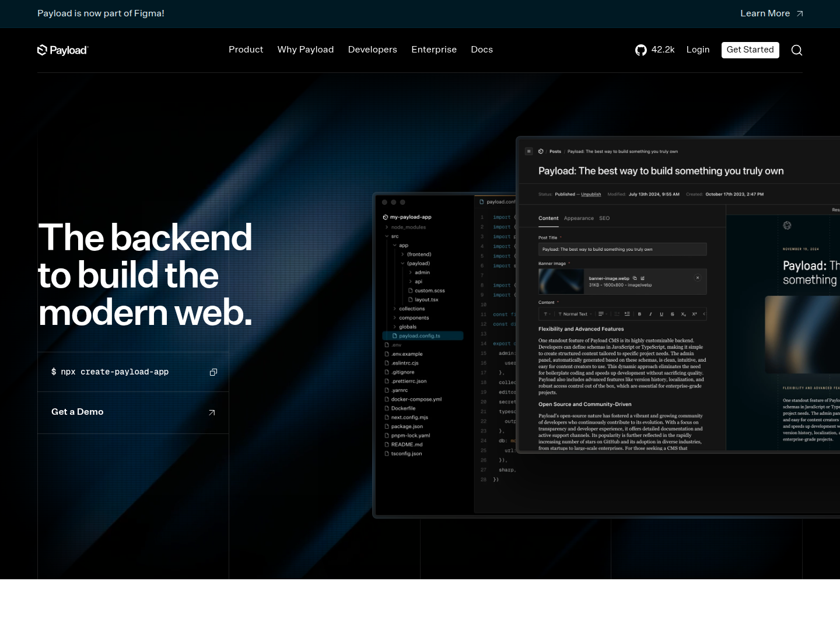Switch to the Appearance tab in mockup
Image resolution: width=840 pixels, height=630 pixels.
[x=579, y=218]
